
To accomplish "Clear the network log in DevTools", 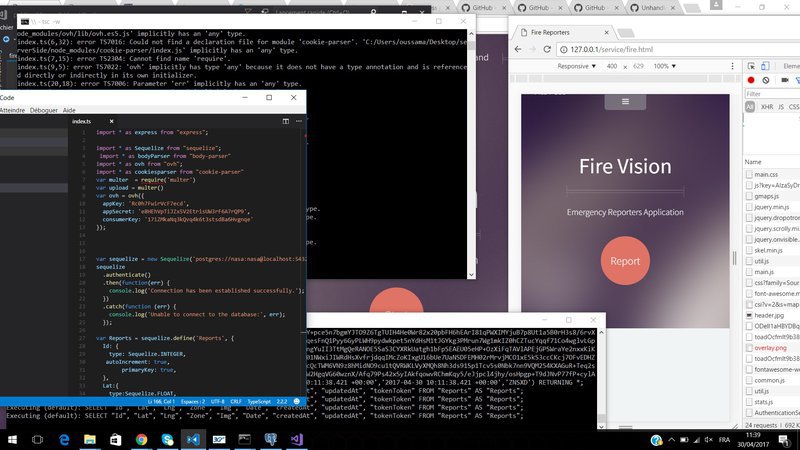I will (x=767, y=80).
